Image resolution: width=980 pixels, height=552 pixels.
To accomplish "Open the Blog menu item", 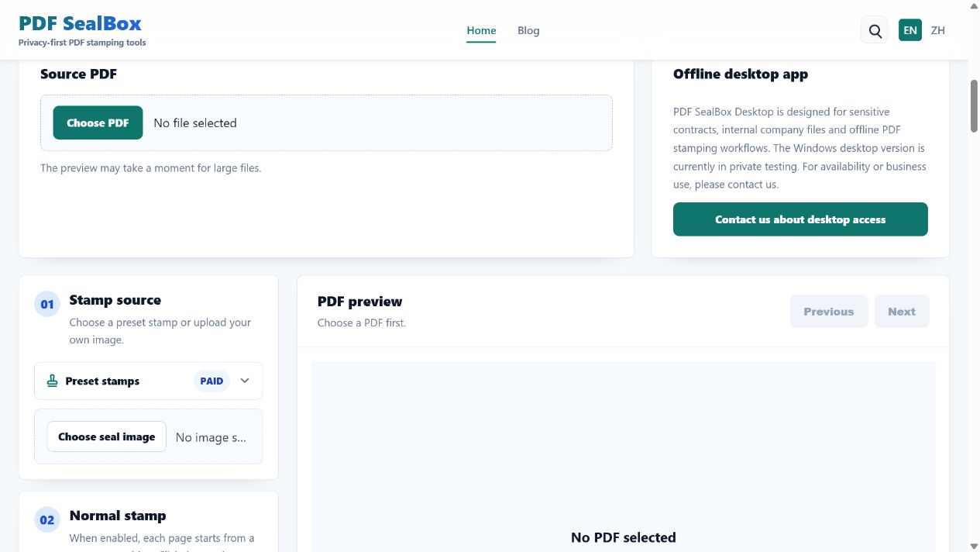I will (528, 31).
